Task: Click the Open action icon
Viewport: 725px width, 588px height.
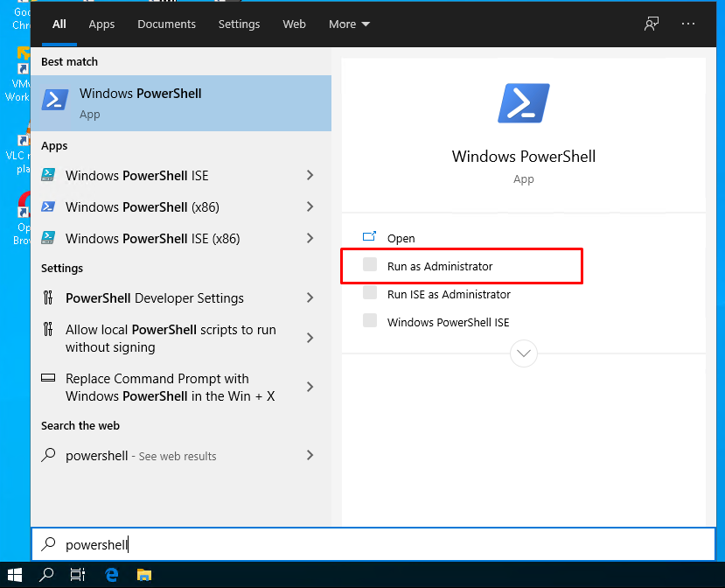Action: coord(369,236)
